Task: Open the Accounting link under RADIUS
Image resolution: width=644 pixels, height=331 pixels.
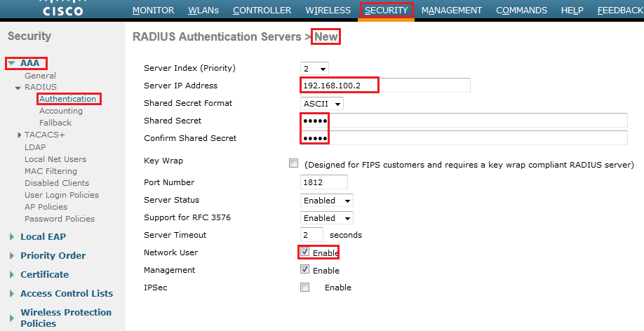Action: pyautogui.click(x=60, y=111)
